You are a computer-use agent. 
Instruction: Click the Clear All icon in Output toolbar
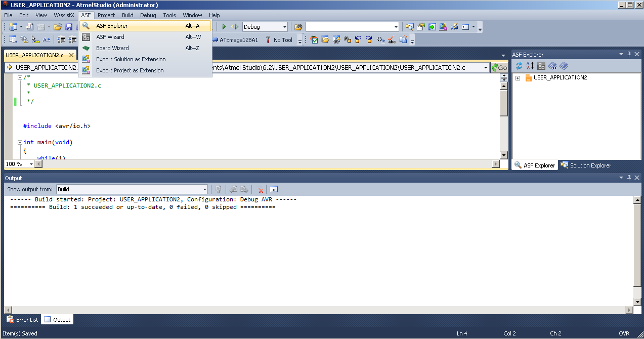(x=259, y=189)
